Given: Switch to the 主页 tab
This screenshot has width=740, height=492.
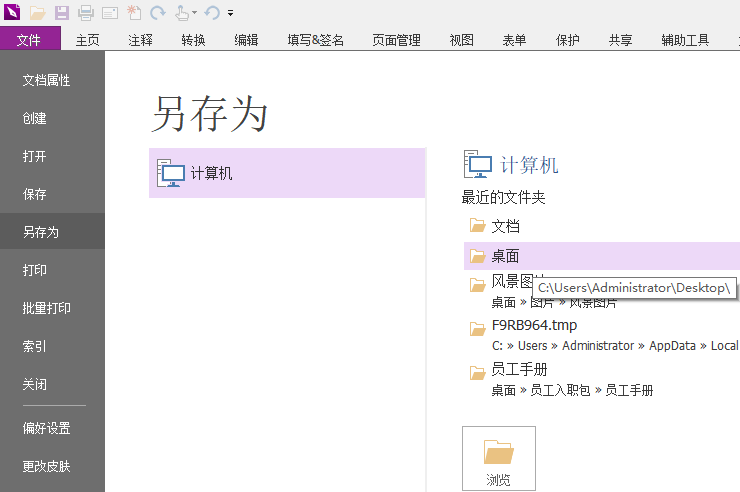Looking at the screenshot, I should [88, 40].
